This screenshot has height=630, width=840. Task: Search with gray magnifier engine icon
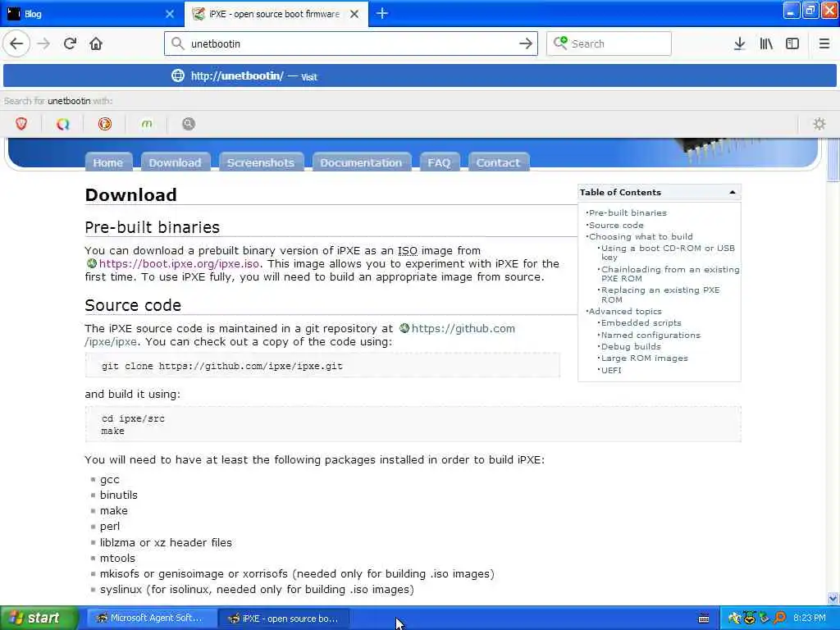[x=188, y=124]
